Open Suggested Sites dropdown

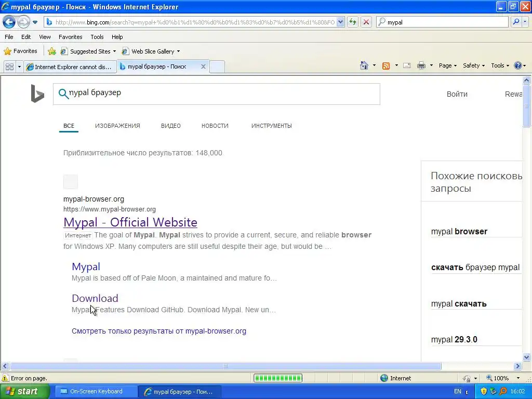(88, 51)
